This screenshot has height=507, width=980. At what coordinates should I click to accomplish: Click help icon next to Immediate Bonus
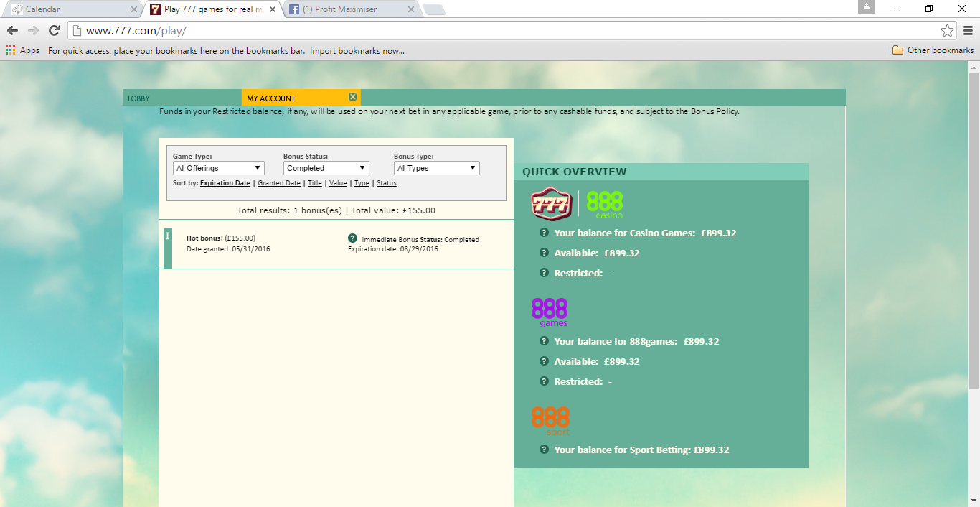pyautogui.click(x=352, y=238)
